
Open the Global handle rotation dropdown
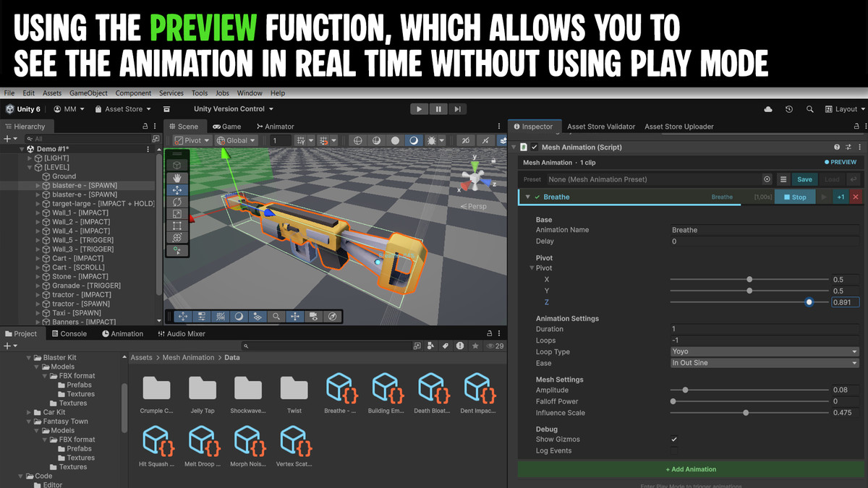coord(236,140)
